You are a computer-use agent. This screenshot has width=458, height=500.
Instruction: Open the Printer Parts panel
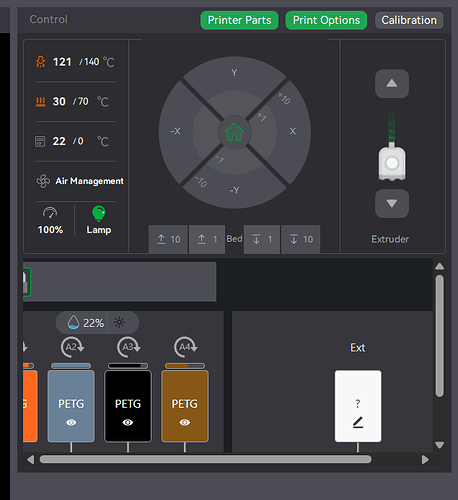[x=239, y=20]
